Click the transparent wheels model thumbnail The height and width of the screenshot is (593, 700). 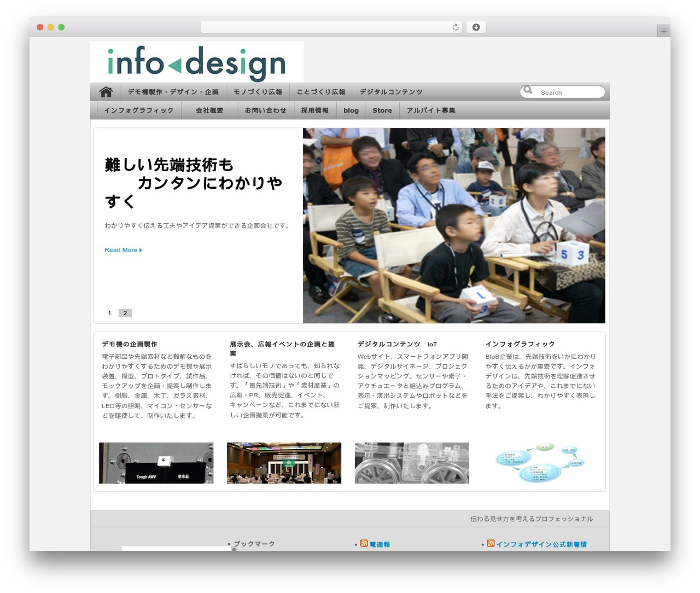(412, 463)
